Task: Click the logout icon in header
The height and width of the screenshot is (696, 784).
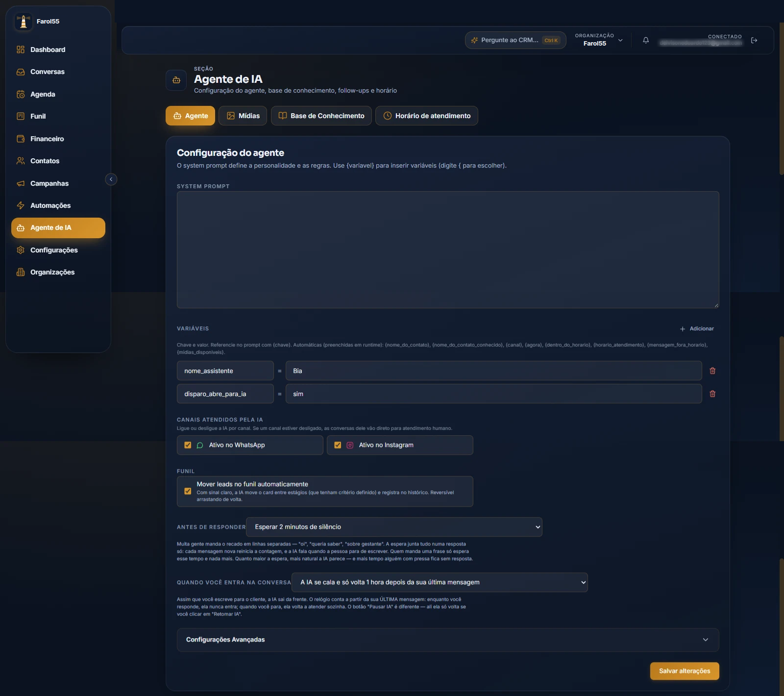Action: [x=754, y=40]
